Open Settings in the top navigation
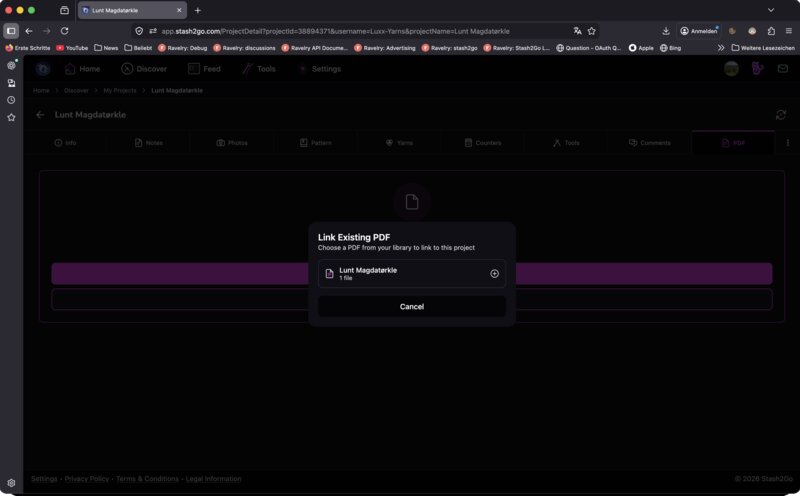Viewport: 800px width, 496px height. click(x=319, y=69)
